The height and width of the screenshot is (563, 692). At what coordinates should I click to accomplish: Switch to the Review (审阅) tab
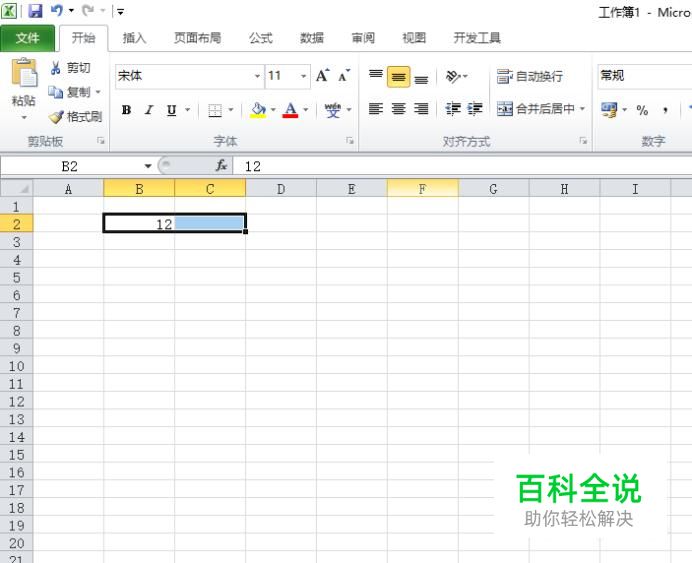363,38
